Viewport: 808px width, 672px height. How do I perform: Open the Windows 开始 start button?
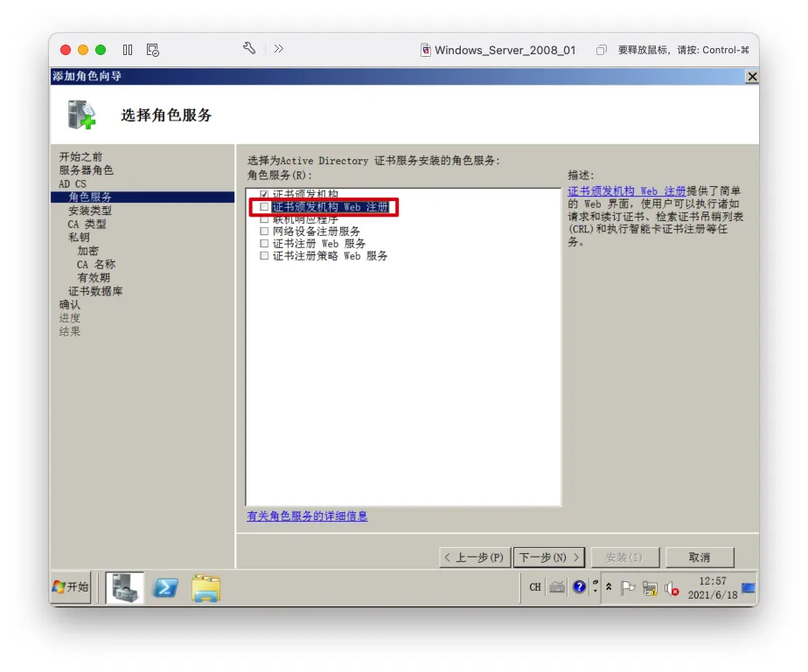pos(71,587)
